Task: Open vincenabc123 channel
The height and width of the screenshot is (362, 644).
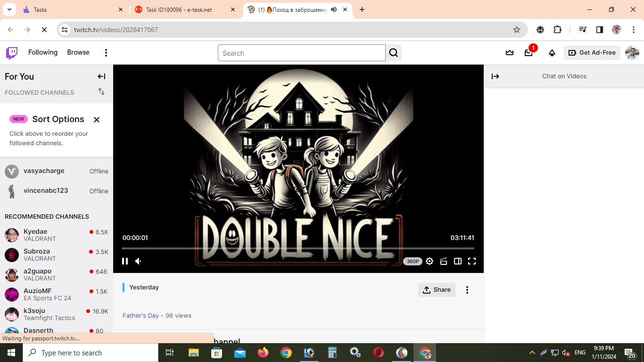Action: point(57,191)
